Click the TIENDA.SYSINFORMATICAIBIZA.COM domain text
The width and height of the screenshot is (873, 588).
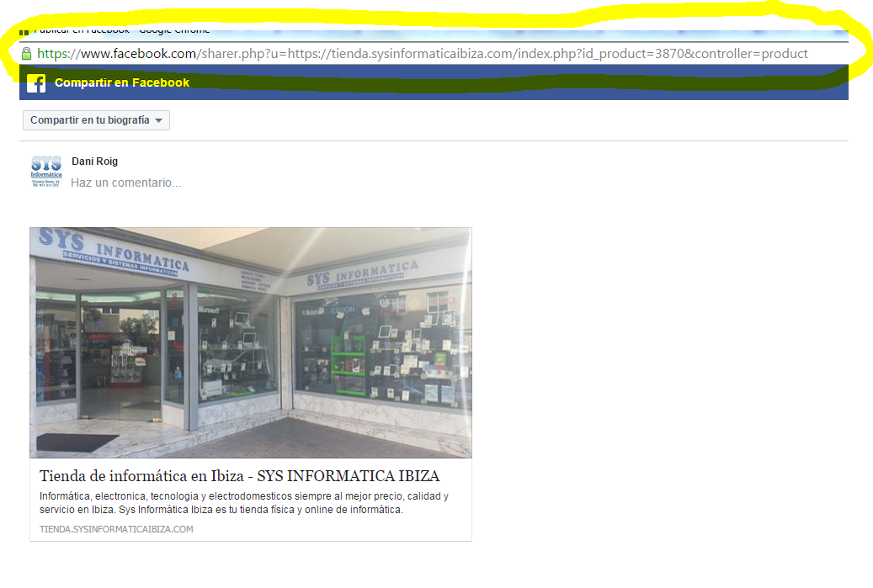(116, 529)
